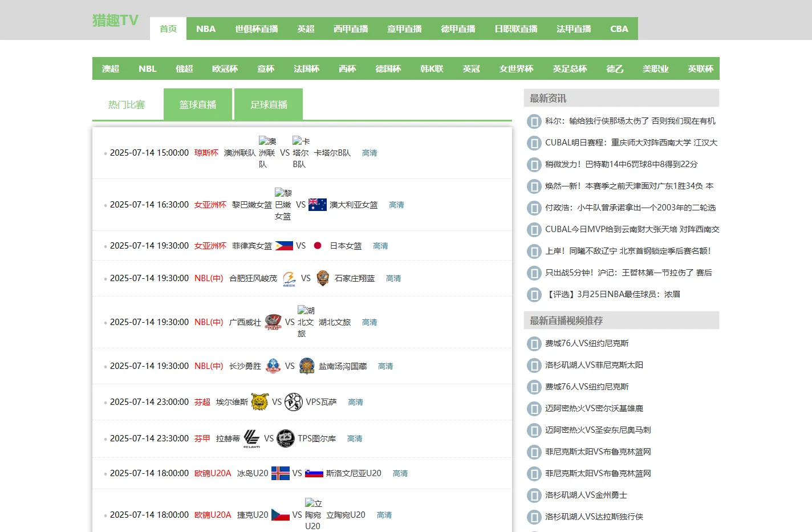Click the 芬超 league label

tap(202, 402)
